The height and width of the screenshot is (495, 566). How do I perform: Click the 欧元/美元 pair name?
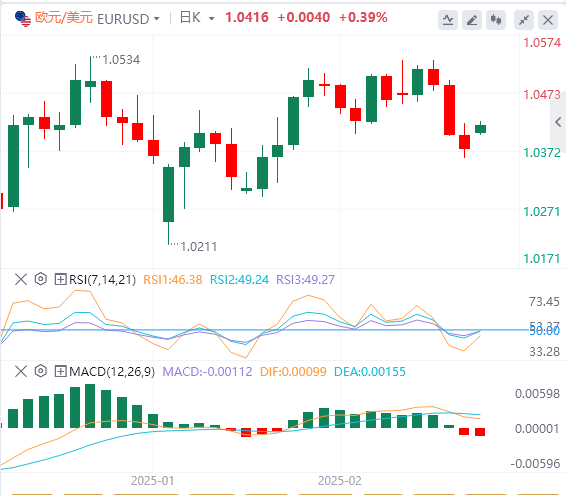[x=64, y=18]
